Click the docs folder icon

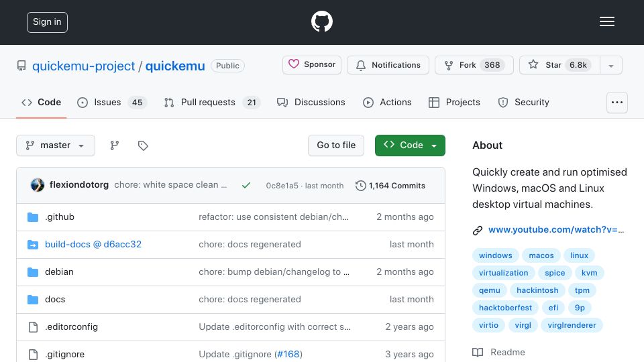(x=33, y=300)
